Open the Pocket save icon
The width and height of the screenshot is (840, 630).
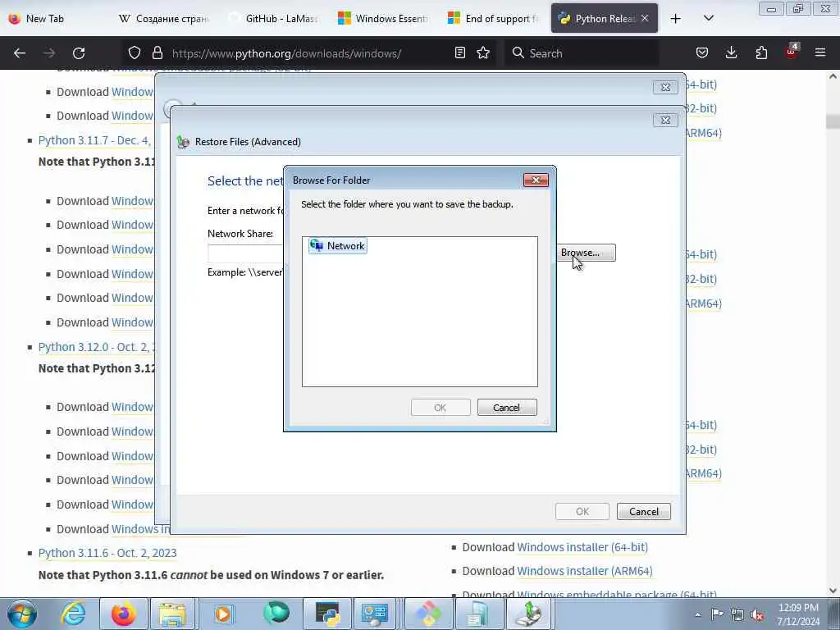702,52
